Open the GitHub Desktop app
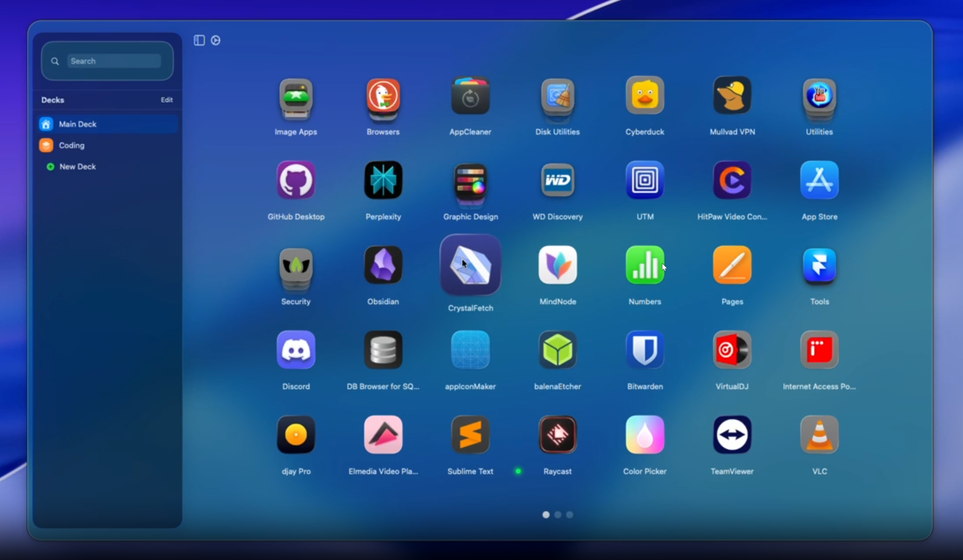This screenshot has width=963, height=560. pyautogui.click(x=296, y=180)
